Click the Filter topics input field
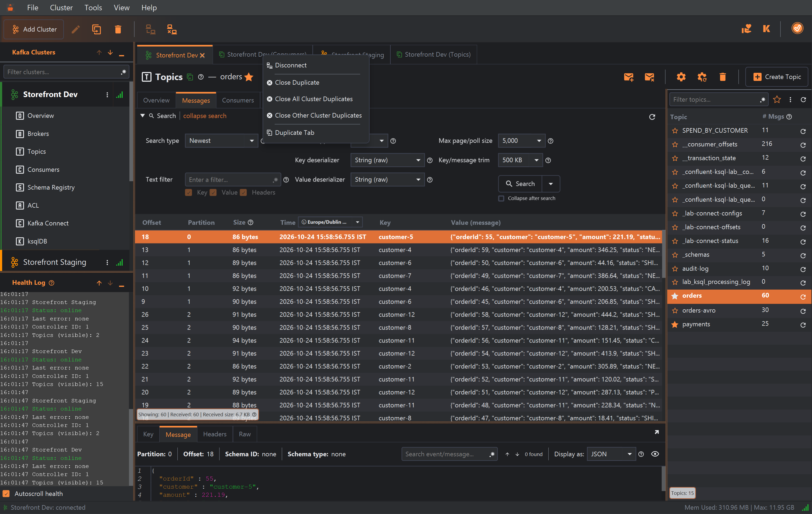The height and width of the screenshot is (514, 812). [x=719, y=100]
